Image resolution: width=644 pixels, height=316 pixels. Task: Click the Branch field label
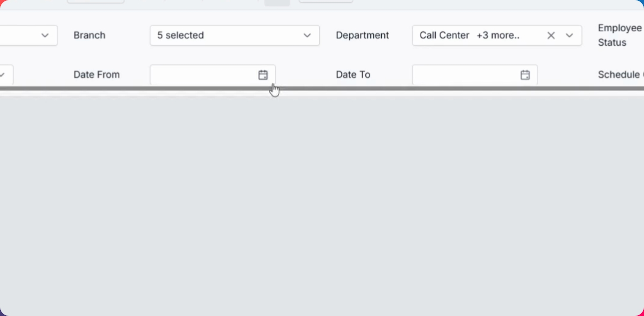(89, 36)
